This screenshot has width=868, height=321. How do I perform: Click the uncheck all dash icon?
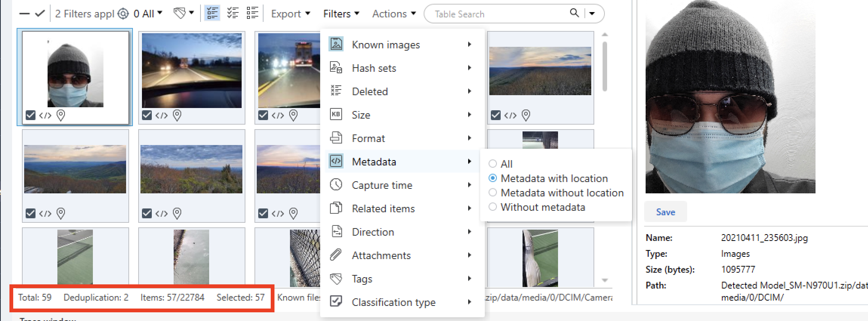pyautogui.click(x=25, y=14)
